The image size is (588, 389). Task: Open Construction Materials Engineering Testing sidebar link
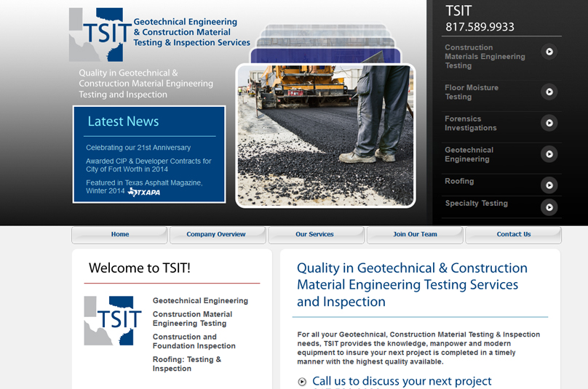(485, 57)
